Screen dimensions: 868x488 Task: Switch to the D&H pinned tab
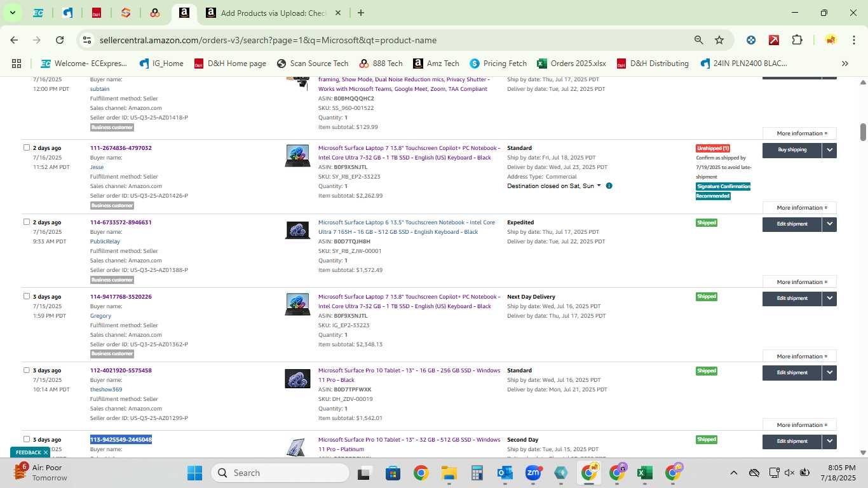97,13
